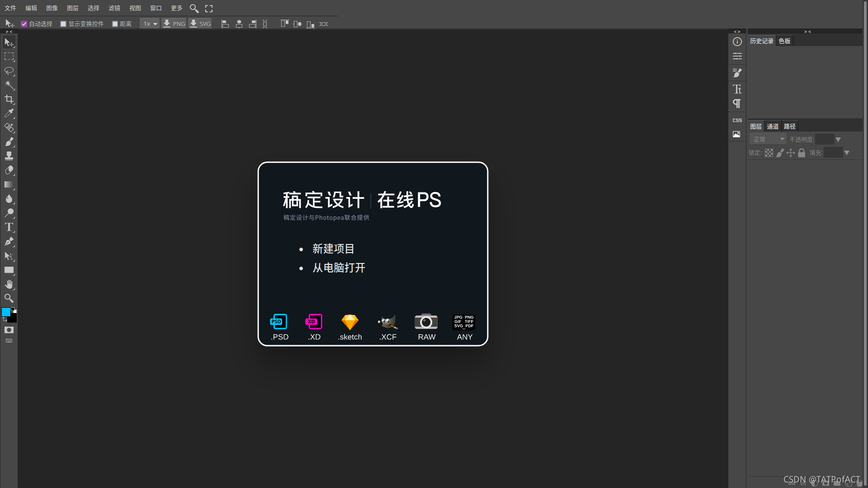868x488 pixels.
Task: Select the Magic Wand tool
Action: pos(9,85)
